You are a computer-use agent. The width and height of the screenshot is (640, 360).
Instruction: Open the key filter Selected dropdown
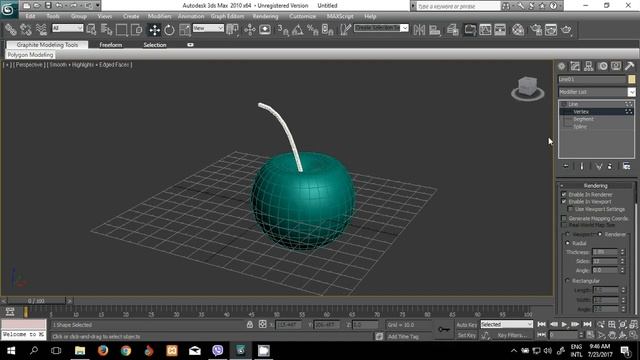(507, 324)
